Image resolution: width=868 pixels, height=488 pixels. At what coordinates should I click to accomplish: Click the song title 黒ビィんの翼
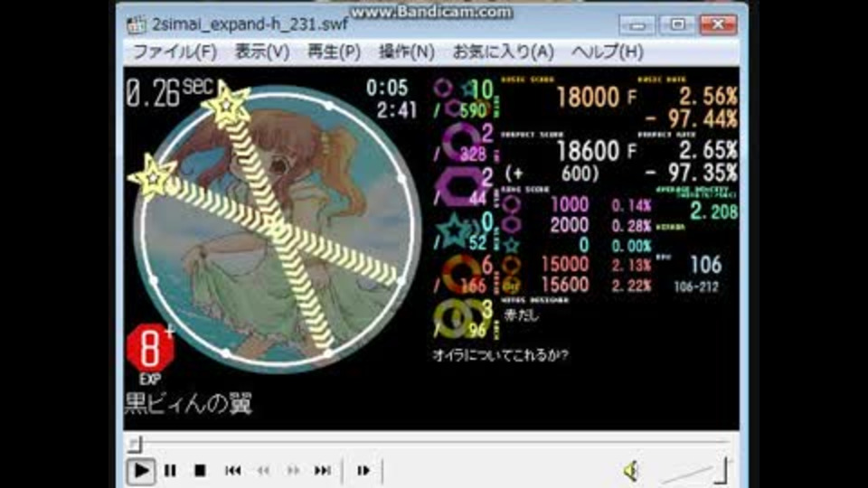[x=189, y=404]
